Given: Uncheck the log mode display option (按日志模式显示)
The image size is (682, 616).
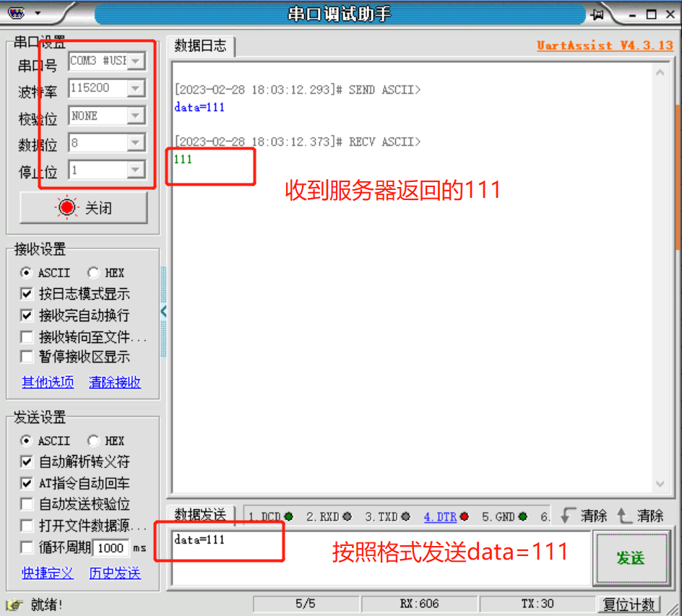Looking at the screenshot, I should [x=27, y=294].
